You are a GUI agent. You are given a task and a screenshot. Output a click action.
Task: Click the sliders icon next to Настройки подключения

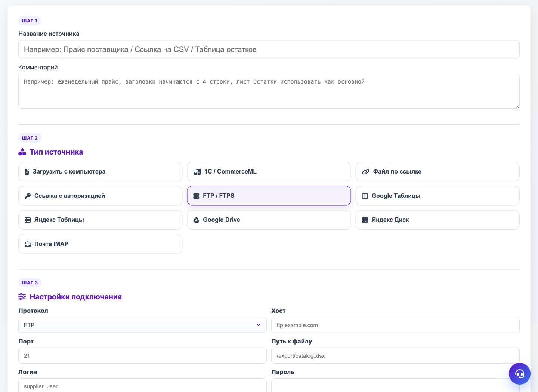[x=22, y=297]
